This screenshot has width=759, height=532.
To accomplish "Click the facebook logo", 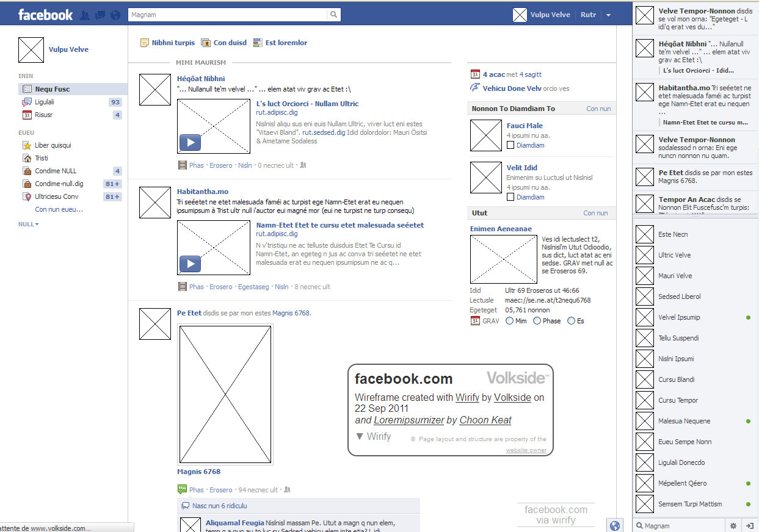I will point(45,15).
